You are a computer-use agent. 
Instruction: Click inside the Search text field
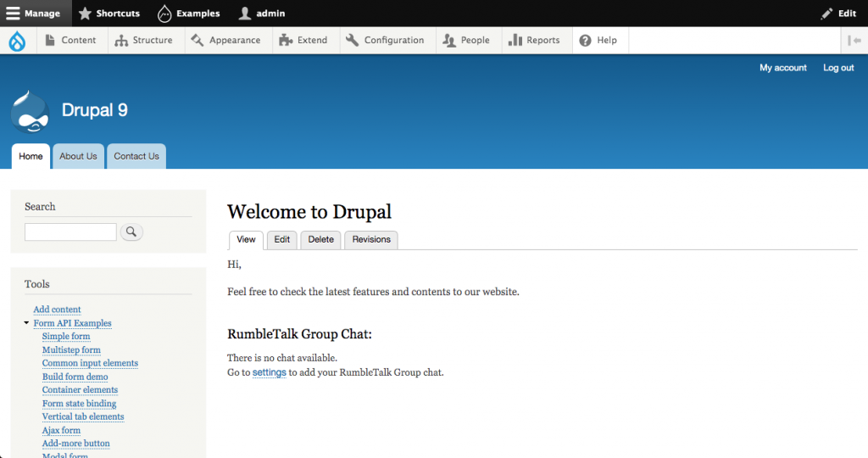pos(70,232)
